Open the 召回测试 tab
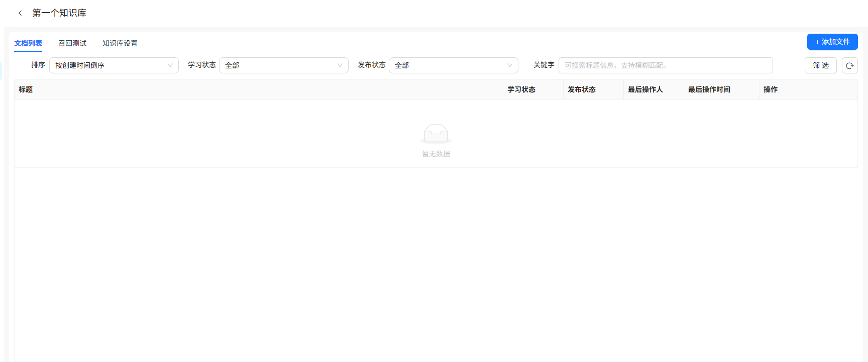The width and height of the screenshot is (868, 362). [x=72, y=43]
